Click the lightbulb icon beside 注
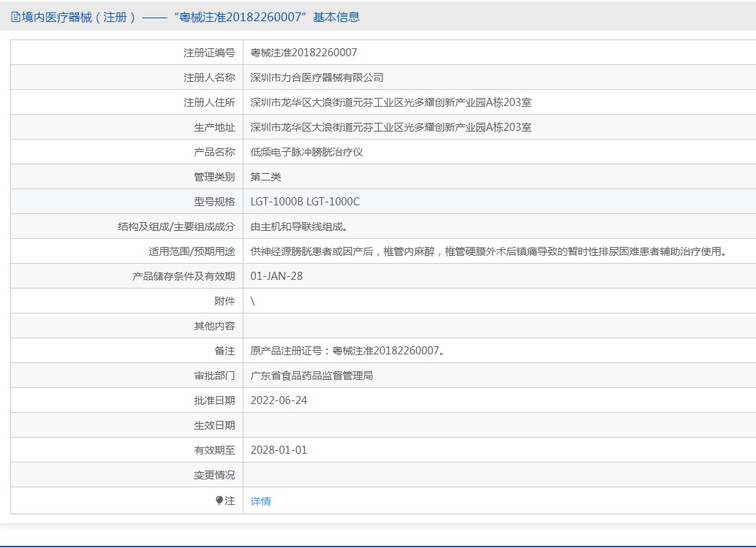The height and width of the screenshot is (548, 756). [x=219, y=501]
